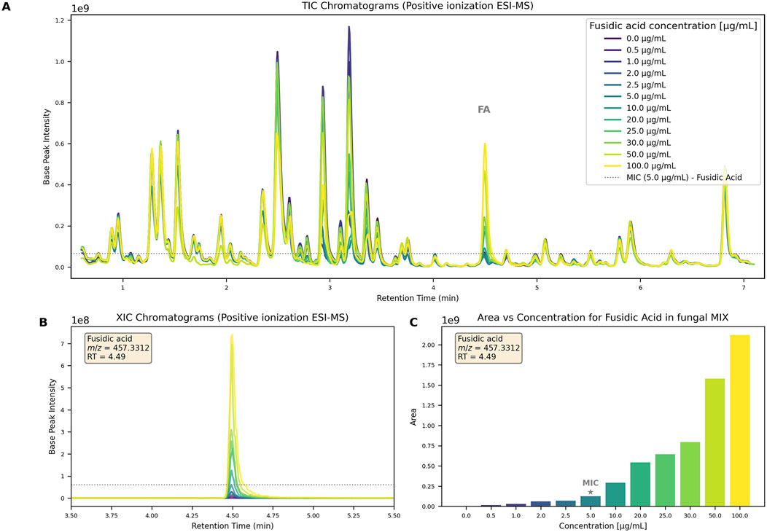Select legend entry "2.5 µg/mL"
This screenshot has width=767, height=532.
[634, 85]
